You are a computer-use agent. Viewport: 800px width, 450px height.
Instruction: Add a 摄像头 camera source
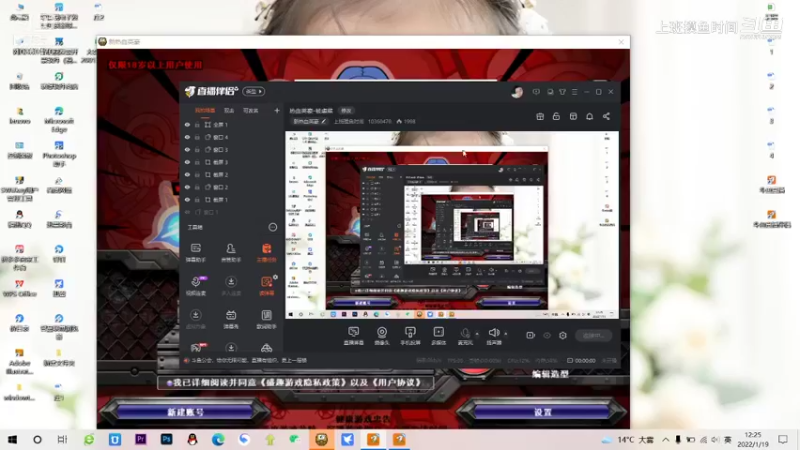[382, 336]
